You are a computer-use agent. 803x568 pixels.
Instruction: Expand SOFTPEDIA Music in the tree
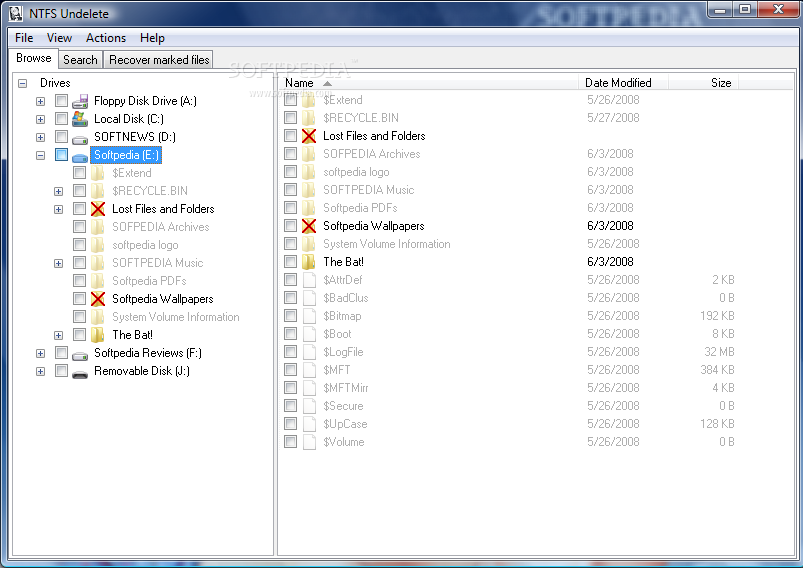point(58,263)
